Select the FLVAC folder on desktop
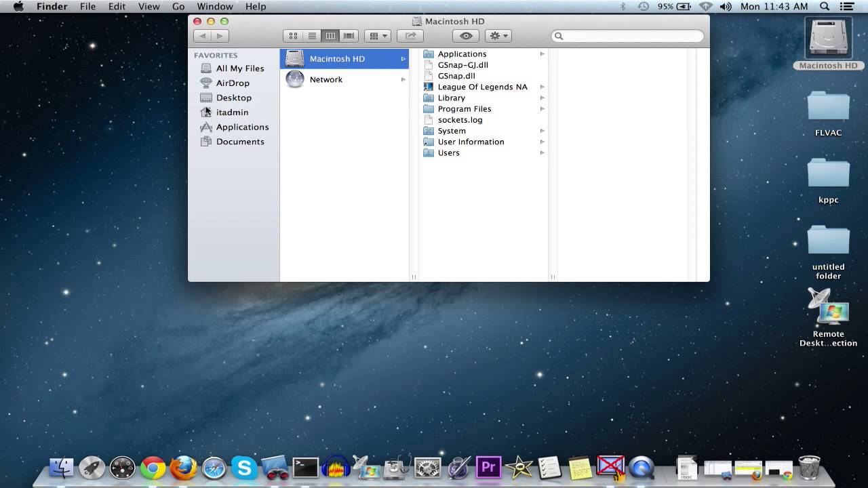 (x=828, y=107)
